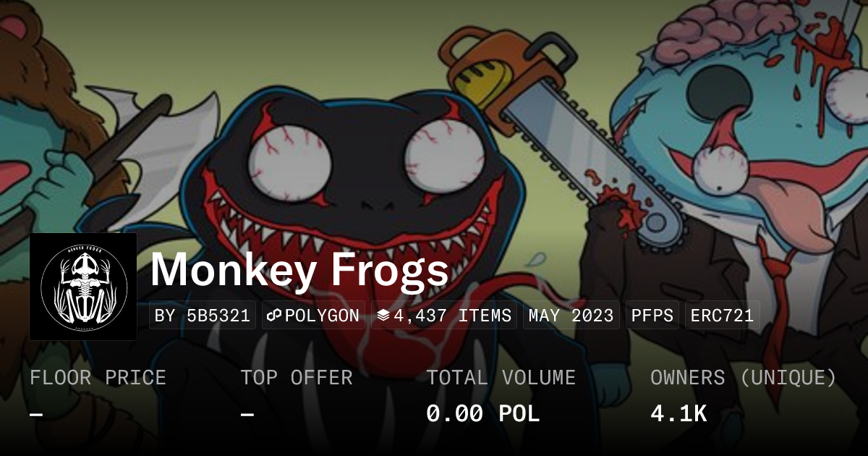Click the TOP OFFER label

[x=297, y=378]
